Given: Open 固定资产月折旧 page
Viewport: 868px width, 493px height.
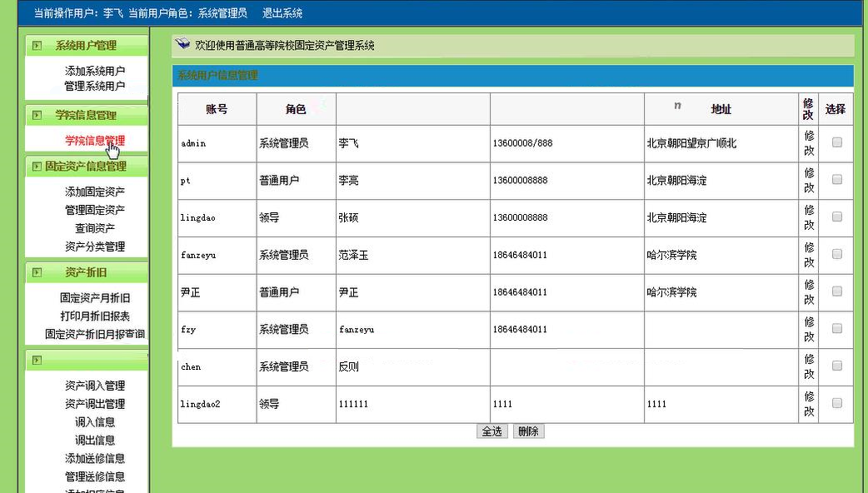Looking at the screenshot, I should coord(95,297).
